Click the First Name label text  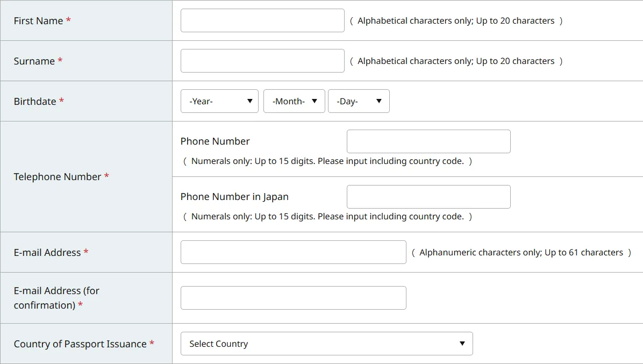(x=39, y=21)
